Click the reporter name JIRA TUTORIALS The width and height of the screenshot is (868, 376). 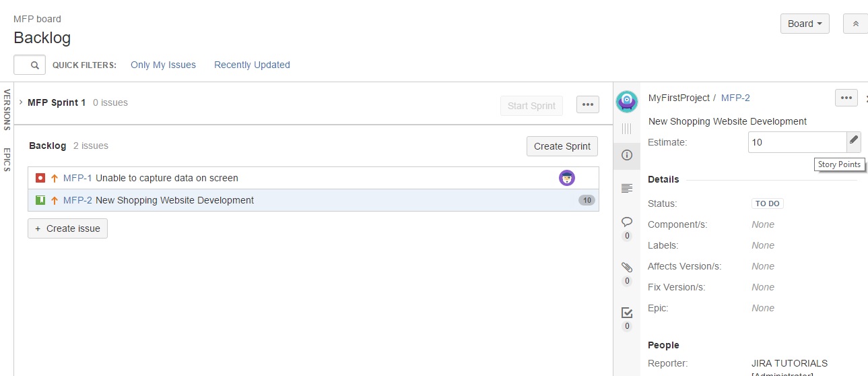789,363
